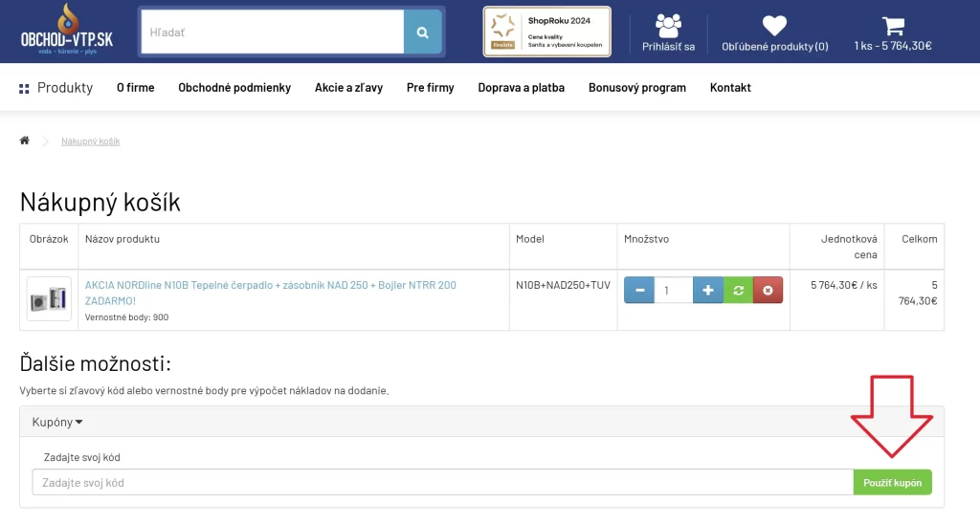The width and height of the screenshot is (980, 523).
Task: Go to Doprava a platba page
Action: pos(521,88)
